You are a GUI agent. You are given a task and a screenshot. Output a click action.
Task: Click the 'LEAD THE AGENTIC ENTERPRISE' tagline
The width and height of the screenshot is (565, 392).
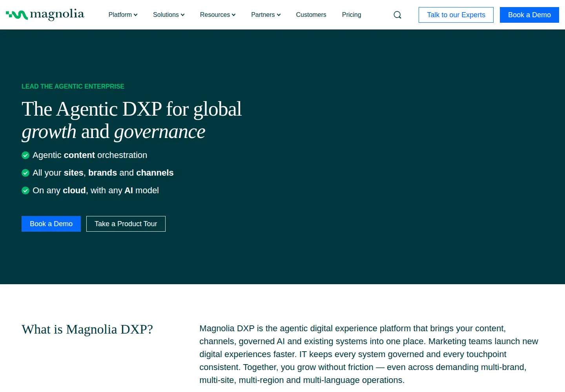(x=73, y=86)
